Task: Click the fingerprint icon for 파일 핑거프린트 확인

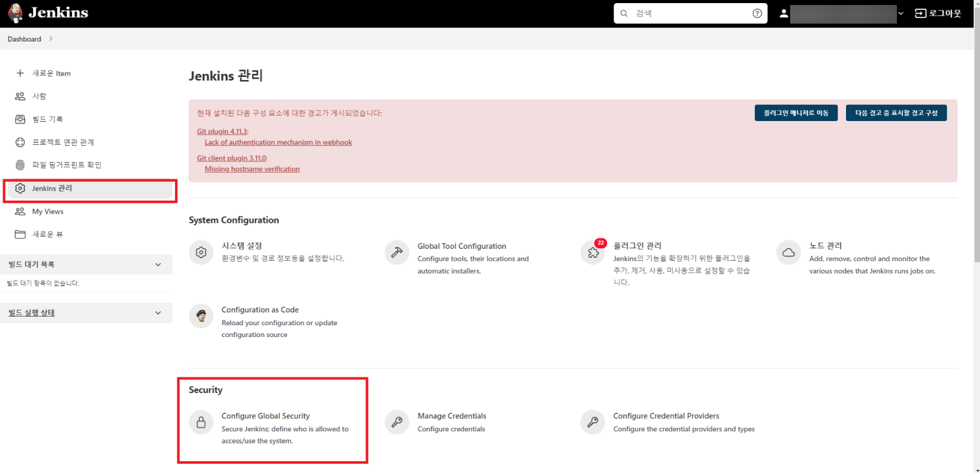Action: (20, 165)
